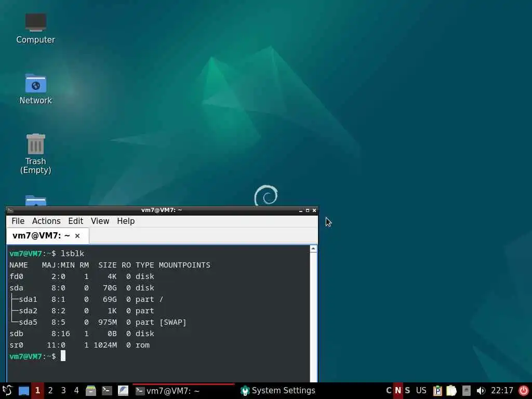532x399 pixels.
Task: Open the Help menu in terminal
Action: click(x=126, y=221)
